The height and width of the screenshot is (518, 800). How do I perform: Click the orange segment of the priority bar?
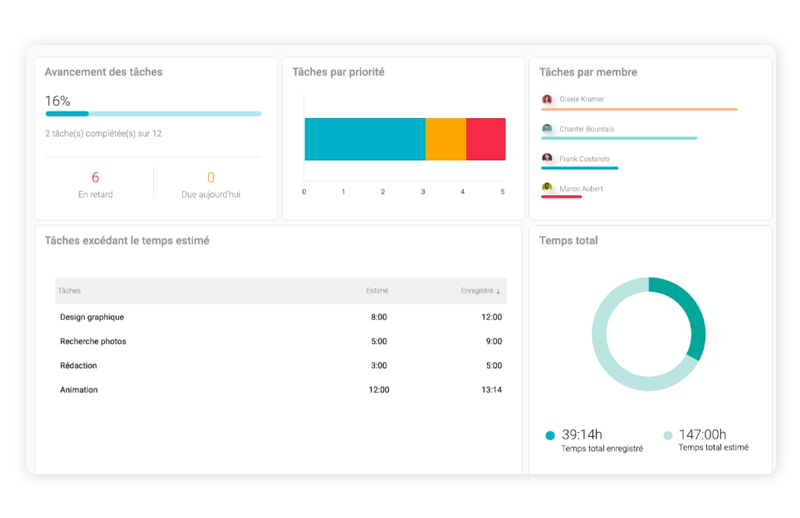click(446, 139)
